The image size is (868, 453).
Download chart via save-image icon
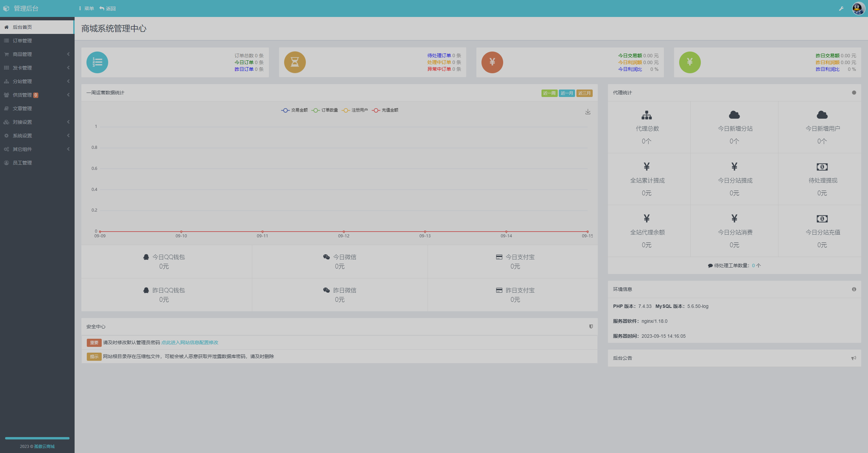588,112
